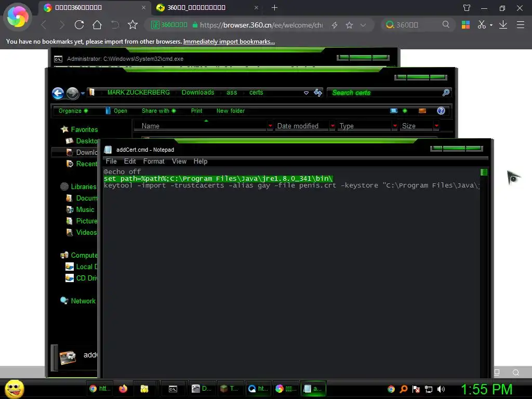The image size is (532, 399).
Task: Click the 360 search box
Action: (417, 25)
